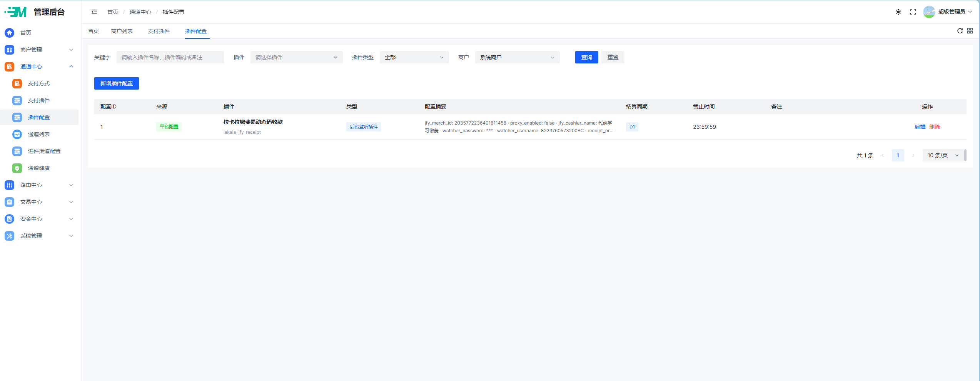Click the 资金中心 sidebar icon
The image size is (980, 381).
coord(10,219)
